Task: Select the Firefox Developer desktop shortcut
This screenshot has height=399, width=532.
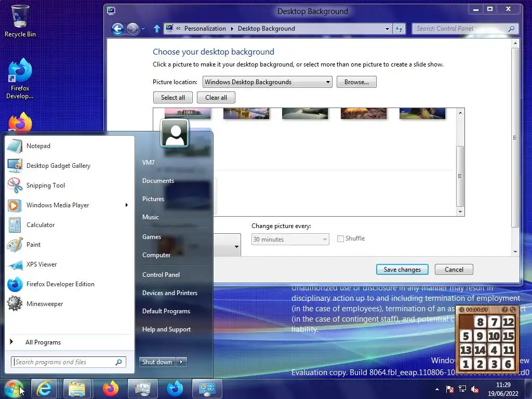Action: tap(20, 79)
